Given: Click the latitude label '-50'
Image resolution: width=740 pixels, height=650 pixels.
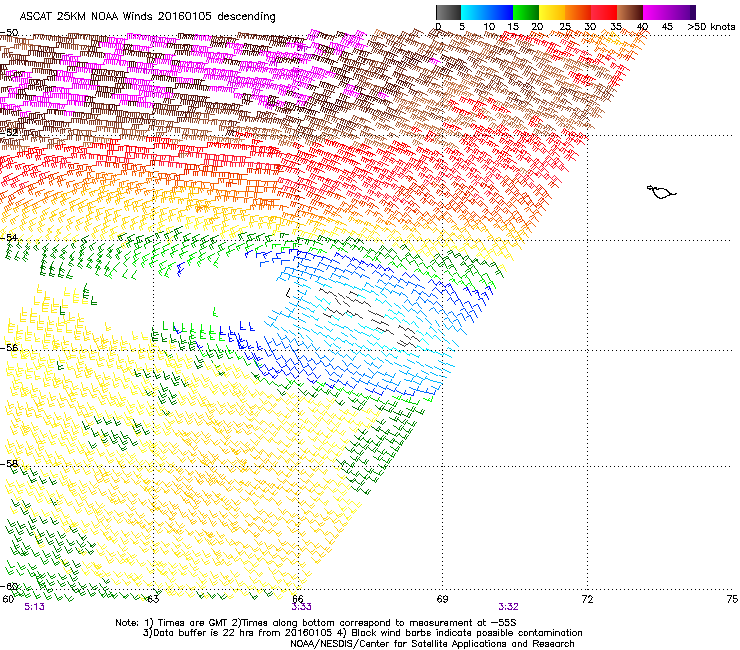Looking at the screenshot, I should pos(9,33).
